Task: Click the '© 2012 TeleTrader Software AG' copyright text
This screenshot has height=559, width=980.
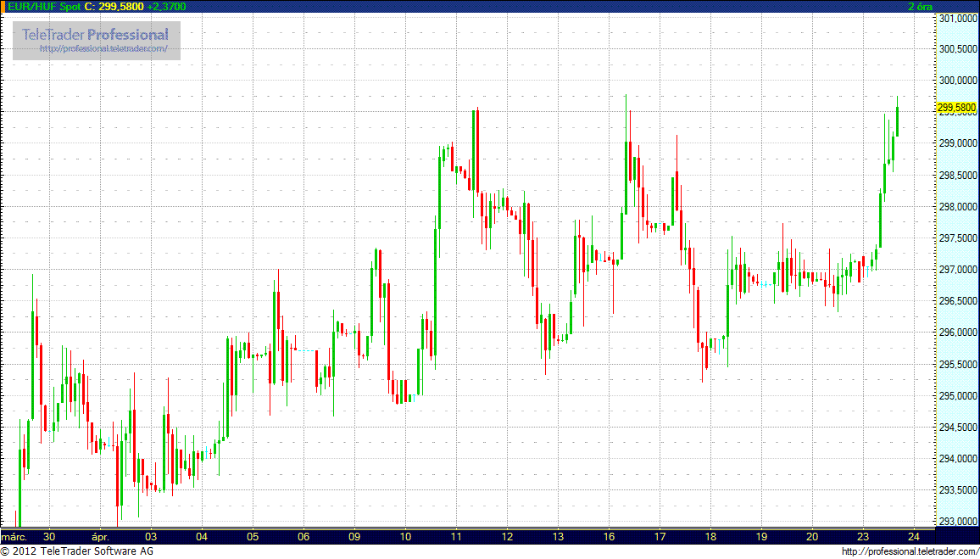Action: [x=77, y=551]
